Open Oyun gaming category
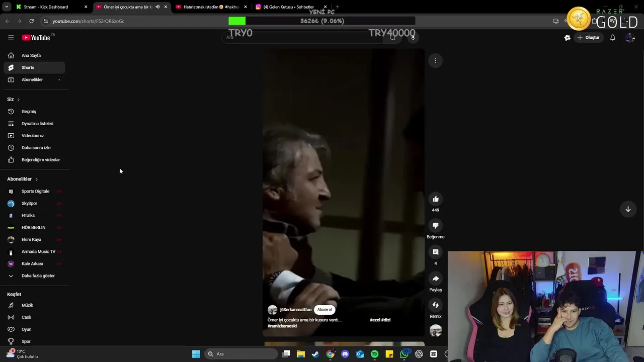644x362 pixels. (x=34, y=329)
